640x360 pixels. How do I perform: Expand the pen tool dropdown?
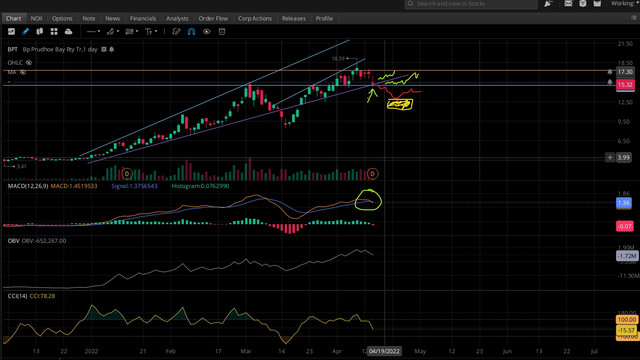pyautogui.click(x=113, y=31)
